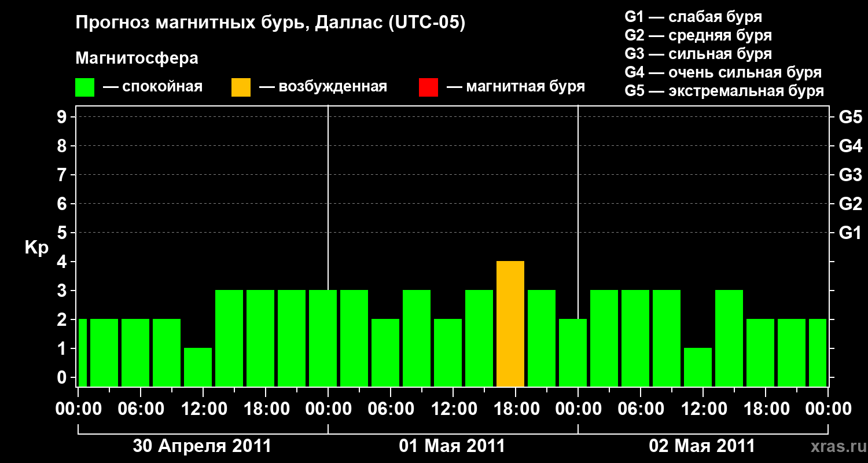Click the 18:00 tick label above 30 Апреля
This screenshot has height=463, width=868.
point(266,409)
